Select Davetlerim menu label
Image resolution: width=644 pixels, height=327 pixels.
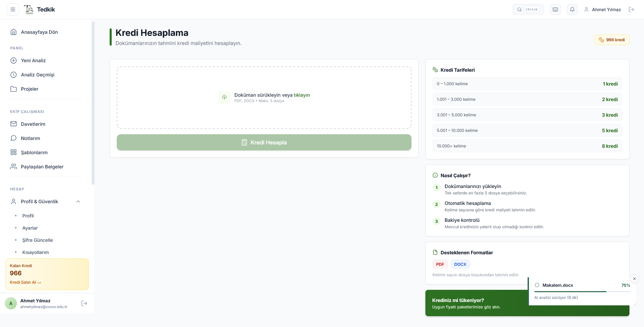click(x=33, y=124)
